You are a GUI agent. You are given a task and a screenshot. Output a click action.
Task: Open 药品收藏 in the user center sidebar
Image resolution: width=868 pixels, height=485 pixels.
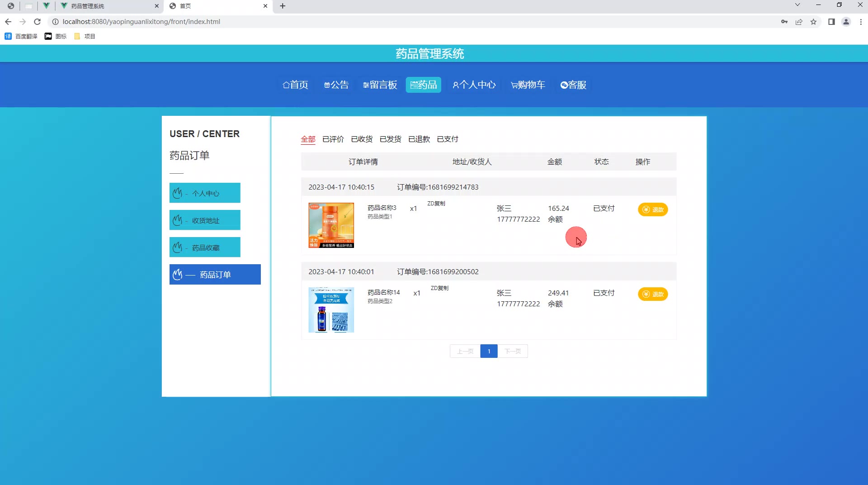[205, 247]
